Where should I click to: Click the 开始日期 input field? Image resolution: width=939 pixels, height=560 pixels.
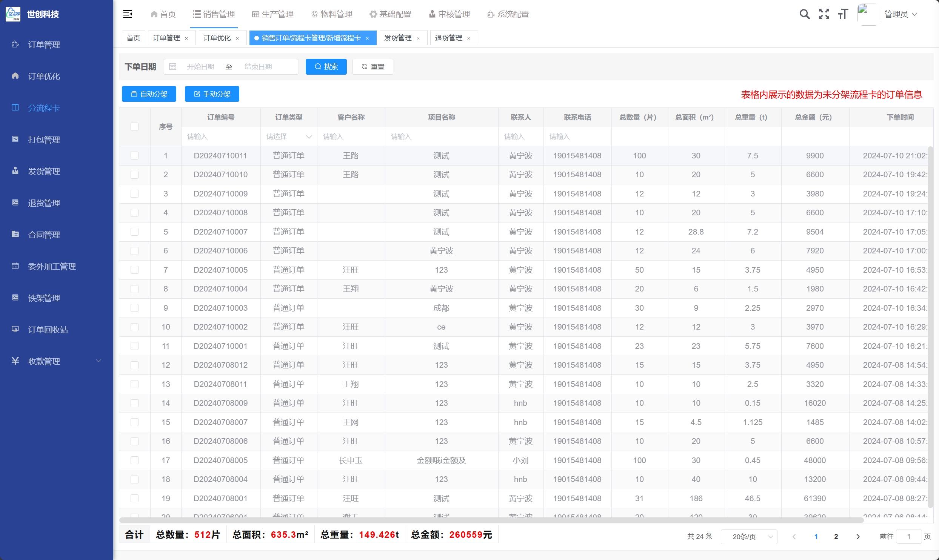click(200, 67)
